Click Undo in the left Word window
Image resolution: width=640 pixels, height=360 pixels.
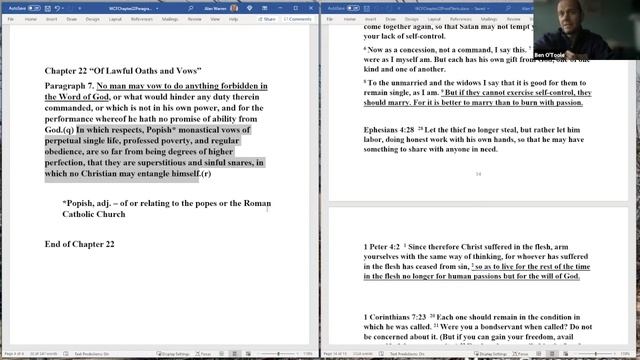58,8
